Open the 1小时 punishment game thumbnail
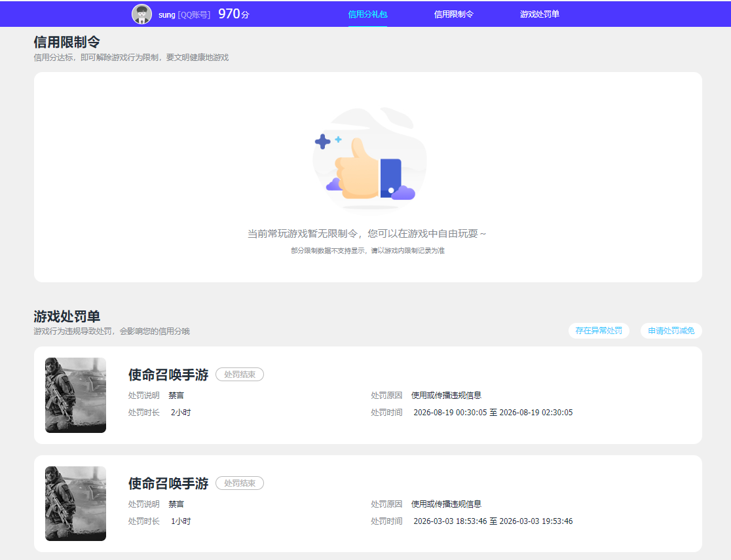The height and width of the screenshot is (560, 731). pyautogui.click(x=75, y=504)
